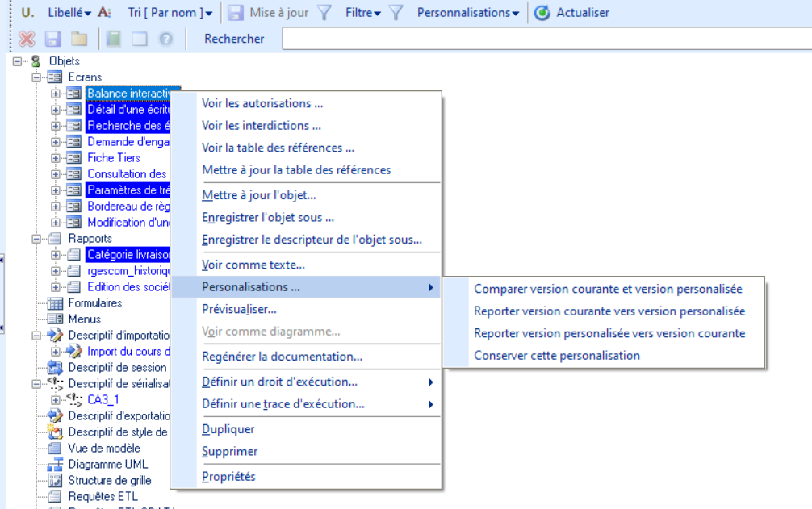Click the CA3_1 serialization icon
812x509 pixels.
74,399
